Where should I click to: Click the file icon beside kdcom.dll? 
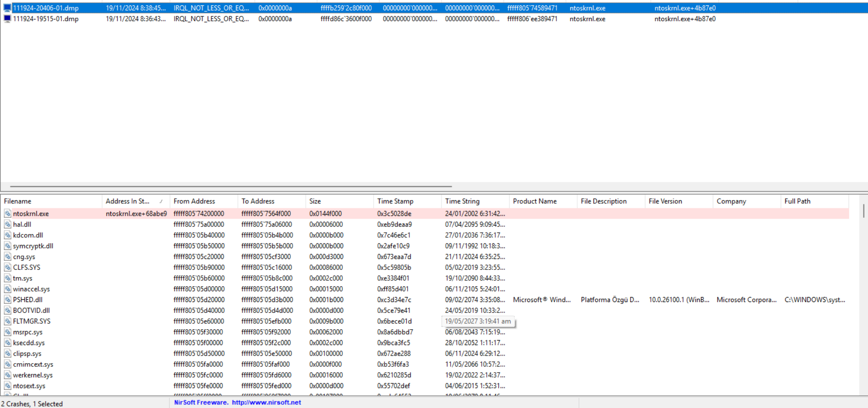8,235
